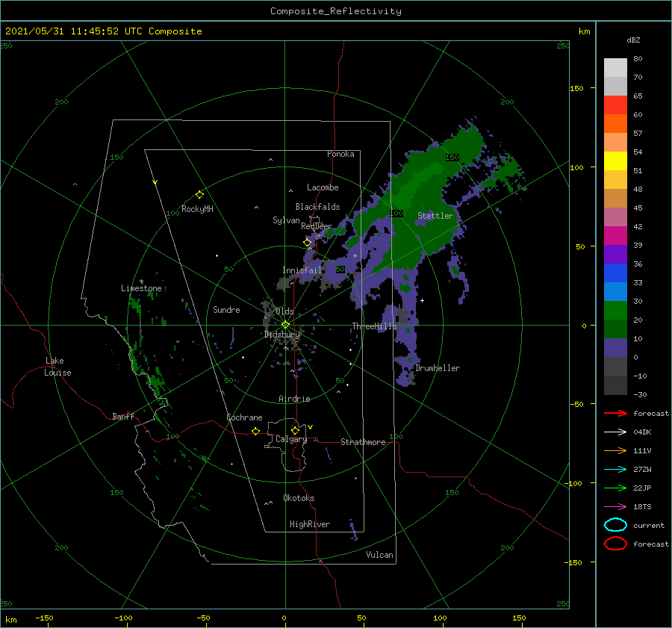The image size is (672, 628).
Task: Click the Lacombe city label
Action: 323,187
